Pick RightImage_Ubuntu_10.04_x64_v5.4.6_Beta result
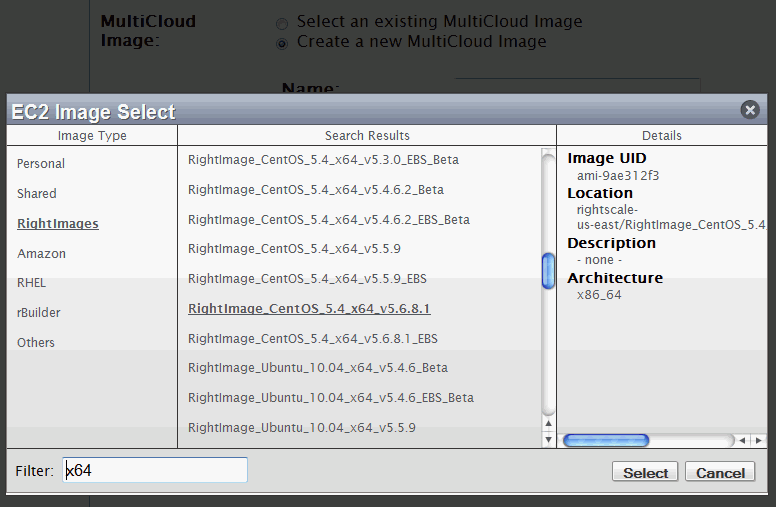 click(x=318, y=368)
